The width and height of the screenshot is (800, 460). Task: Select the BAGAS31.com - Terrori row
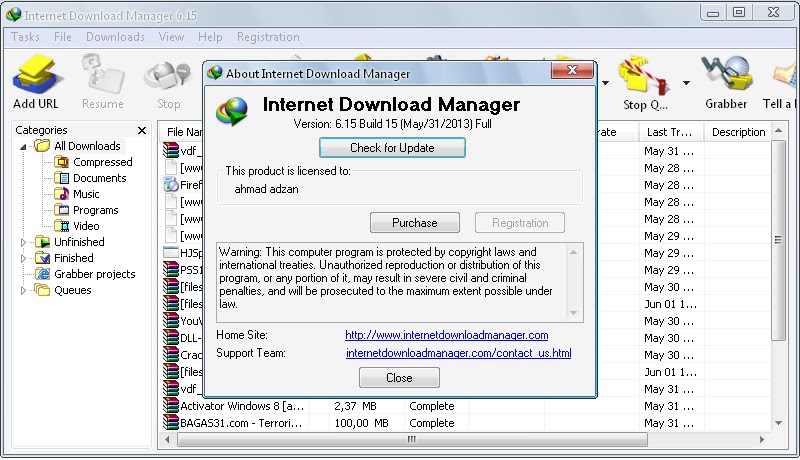(464, 423)
